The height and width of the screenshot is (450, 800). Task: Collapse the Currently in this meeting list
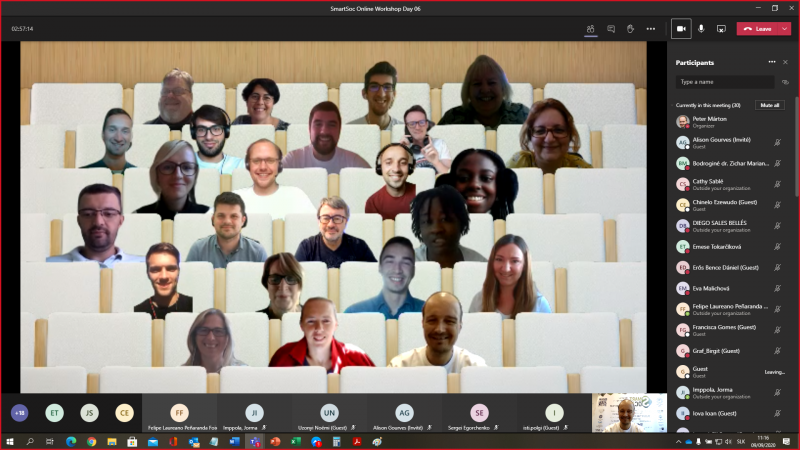click(x=673, y=105)
